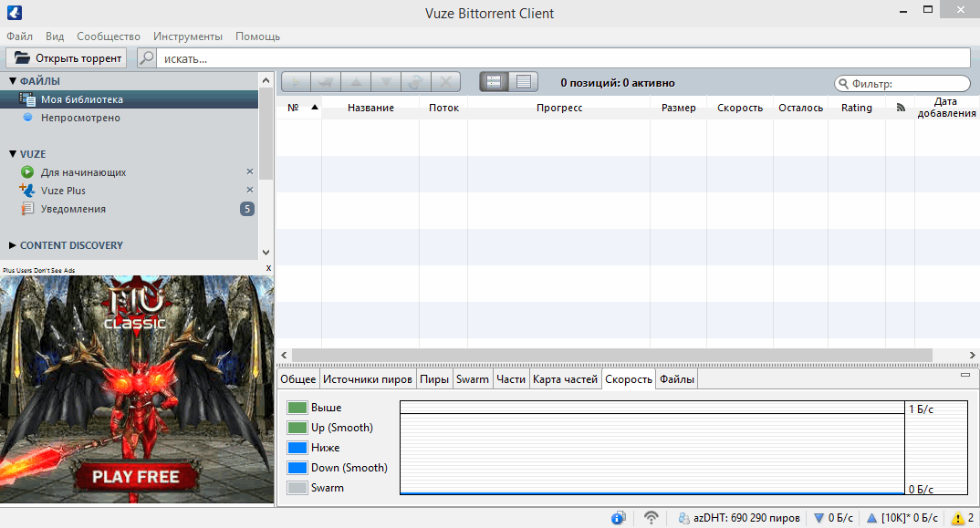
Task: Click the Vuze frog logo in title bar
Action: coord(15,13)
